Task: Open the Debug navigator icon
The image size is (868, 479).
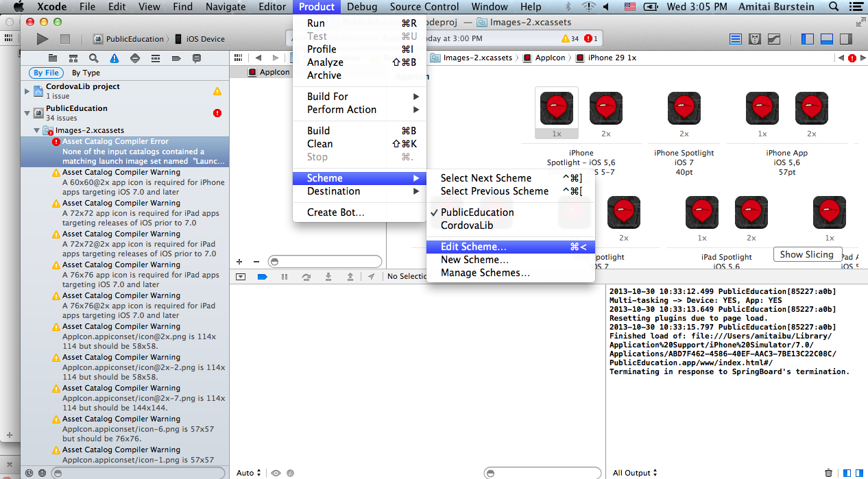Action: click(x=155, y=59)
